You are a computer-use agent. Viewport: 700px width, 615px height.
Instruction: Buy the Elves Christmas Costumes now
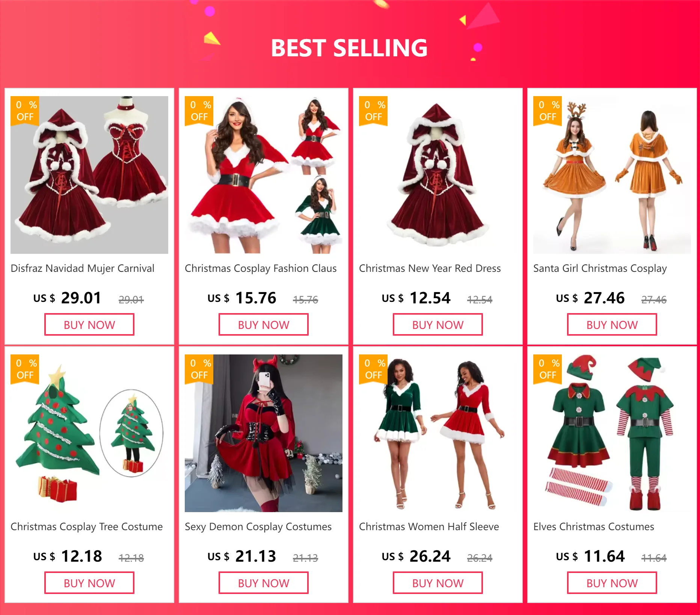click(612, 583)
